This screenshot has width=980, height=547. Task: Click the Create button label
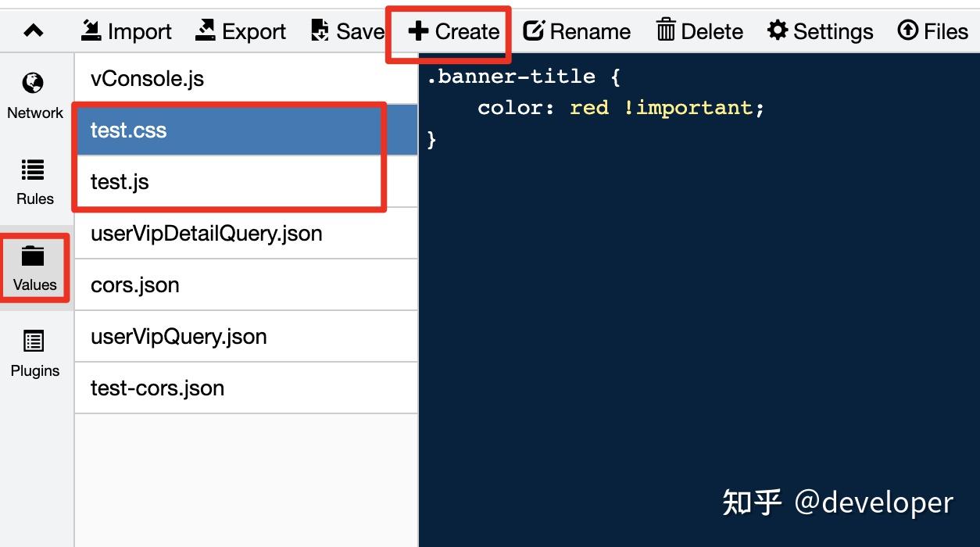coord(467,31)
